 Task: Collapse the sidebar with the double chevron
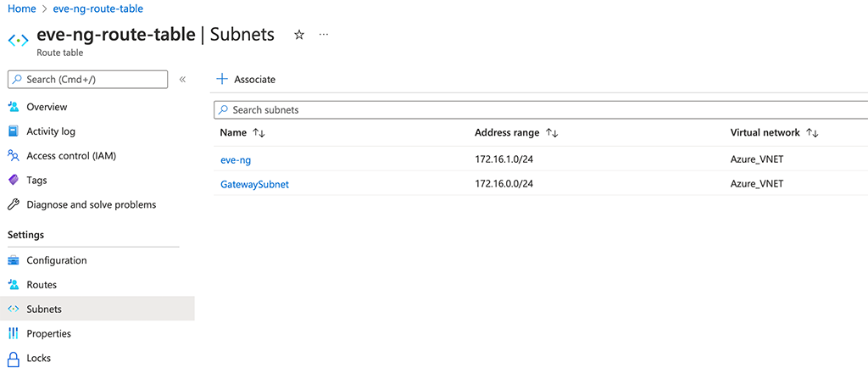tap(182, 79)
